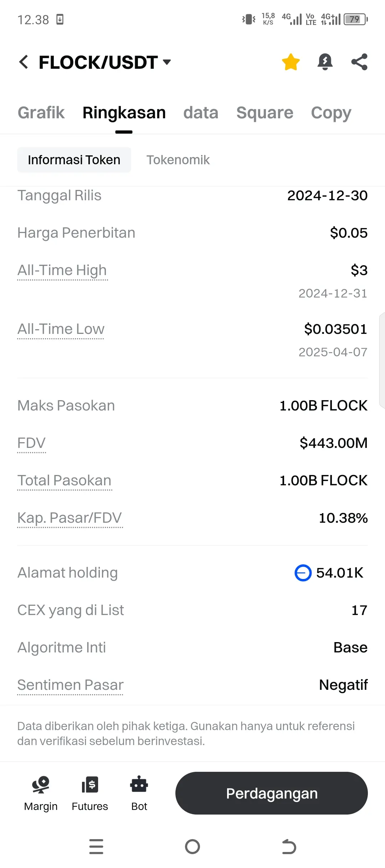Show All-Time High explanation
This screenshot has width=385, height=868.
(62, 270)
